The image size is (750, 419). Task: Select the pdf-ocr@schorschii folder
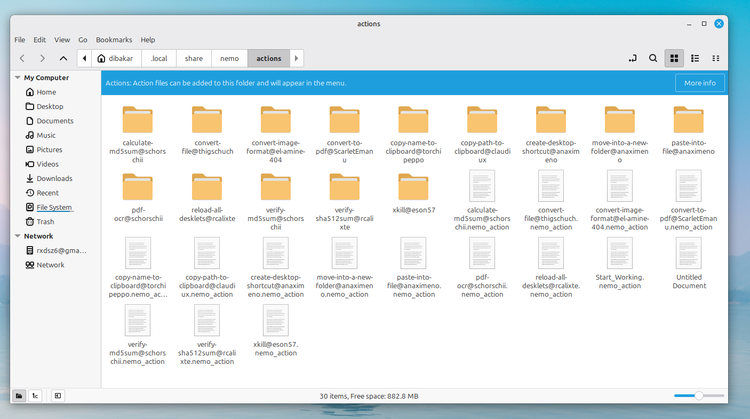(138, 197)
